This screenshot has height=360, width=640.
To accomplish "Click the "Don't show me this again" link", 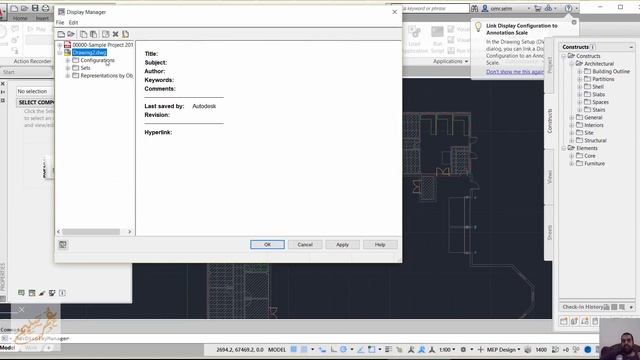I will [515, 72].
